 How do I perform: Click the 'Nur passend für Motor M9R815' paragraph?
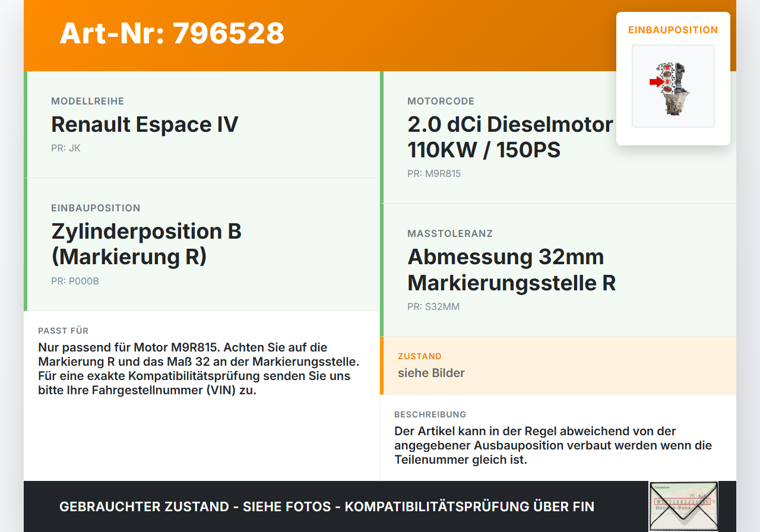(199, 369)
